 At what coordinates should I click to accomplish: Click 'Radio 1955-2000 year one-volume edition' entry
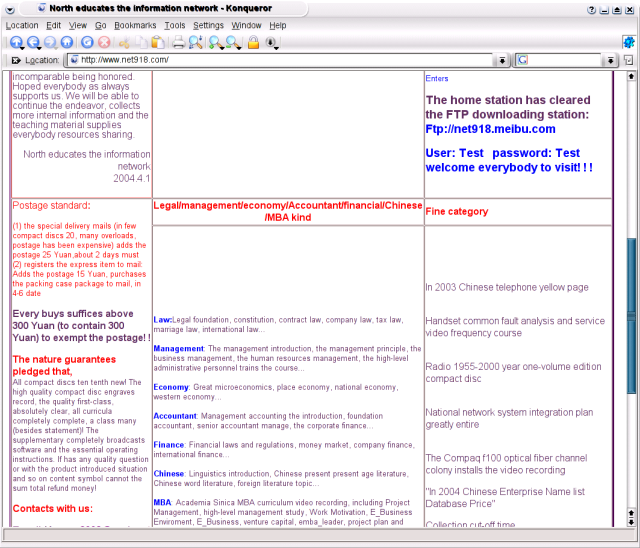[x=513, y=373]
